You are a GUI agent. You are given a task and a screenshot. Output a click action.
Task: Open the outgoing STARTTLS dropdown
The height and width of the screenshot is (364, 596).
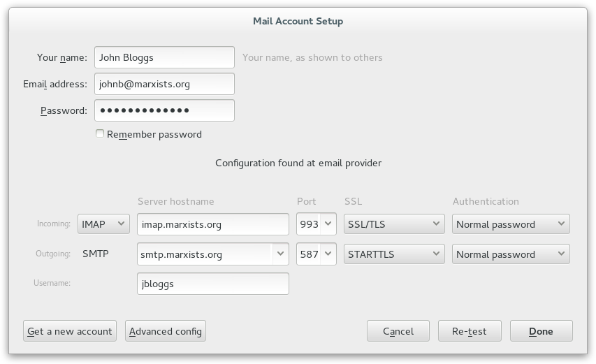[394, 254]
